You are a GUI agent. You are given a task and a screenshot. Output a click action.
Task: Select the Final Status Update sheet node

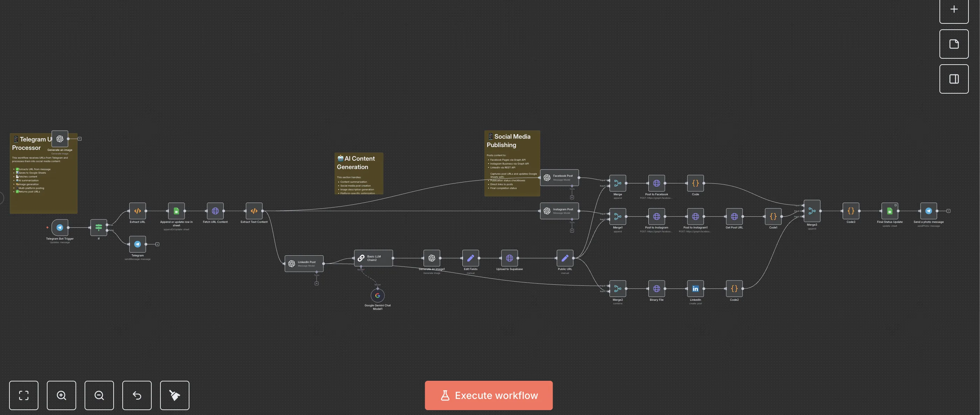pyautogui.click(x=889, y=211)
